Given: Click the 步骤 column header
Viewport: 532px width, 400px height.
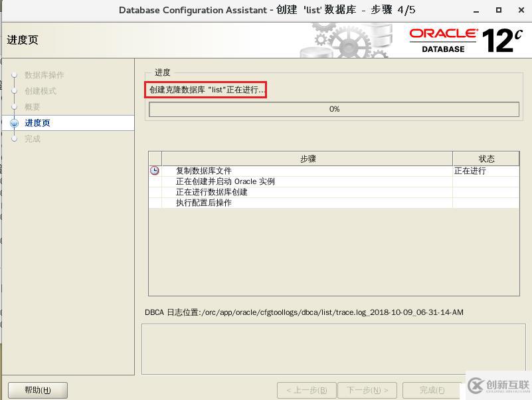Looking at the screenshot, I should (308, 159).
